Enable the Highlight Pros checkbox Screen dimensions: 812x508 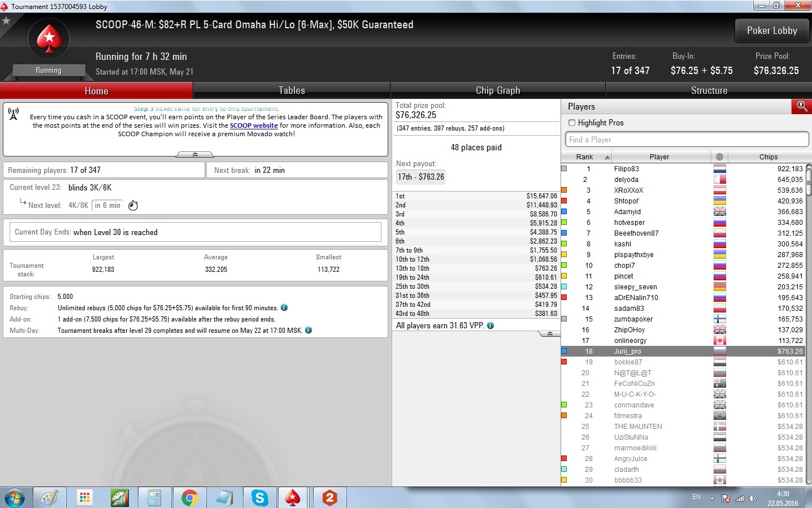coord(572,123)
